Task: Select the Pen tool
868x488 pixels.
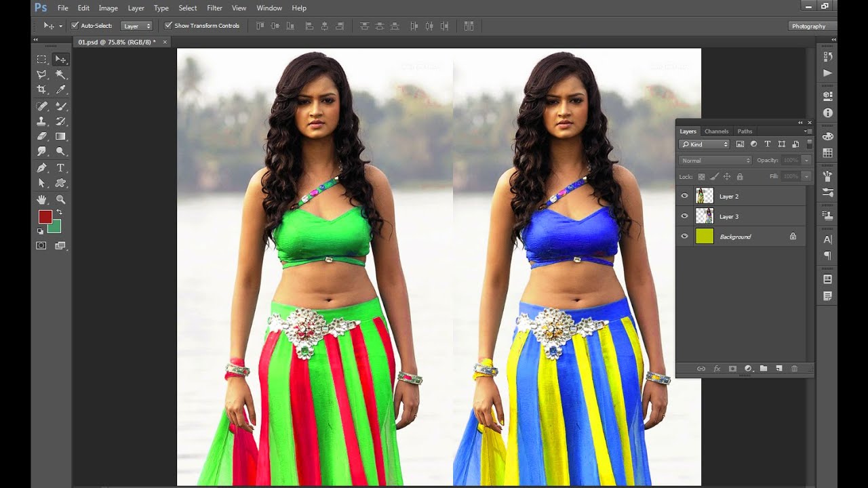Action: tap(41, 167)
